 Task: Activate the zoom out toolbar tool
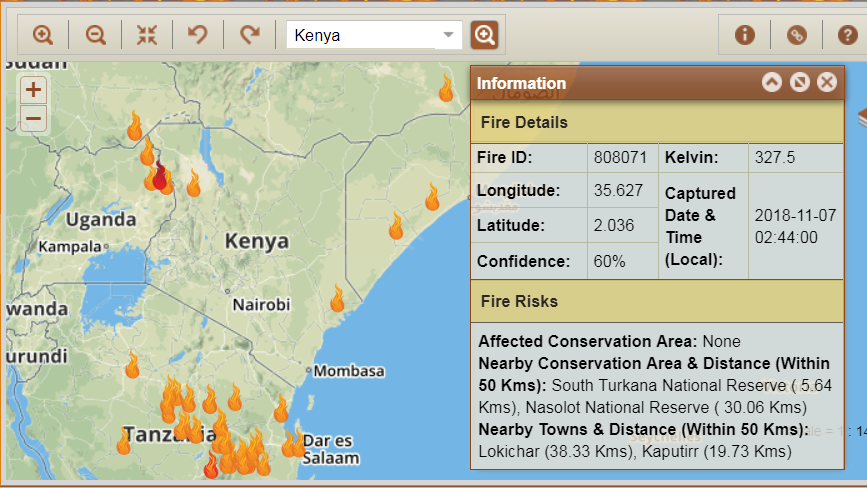tap(96, 35)
